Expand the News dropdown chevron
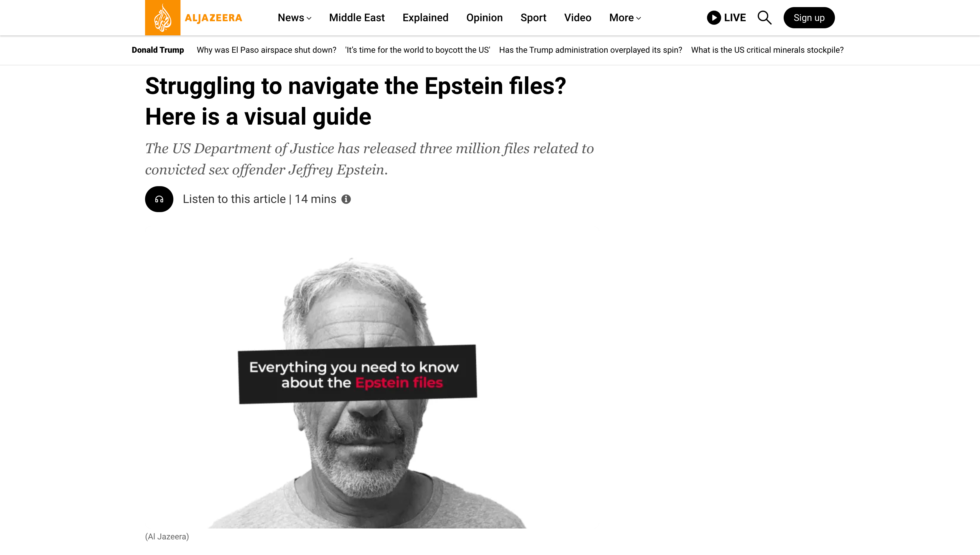The width and height of the screenshot is (980, 555). click(309, 18)
